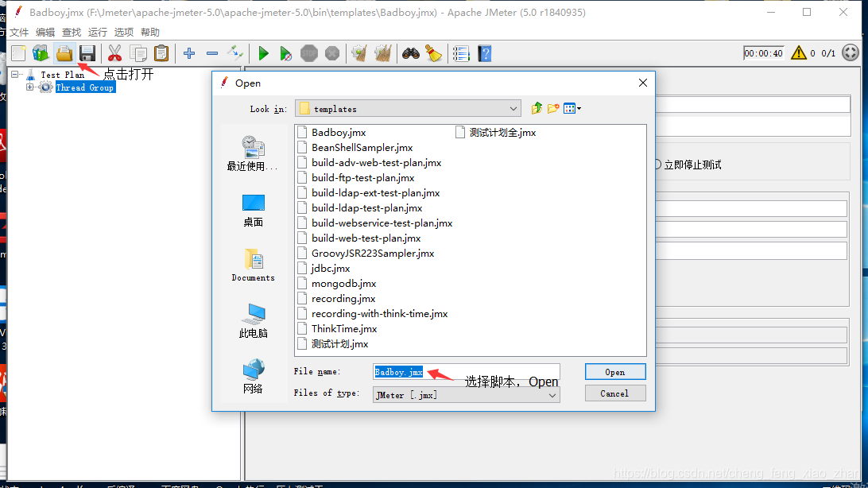Click the Reset Search broom icon
This screenshot has width=868, height=488.
click(433, 54)
